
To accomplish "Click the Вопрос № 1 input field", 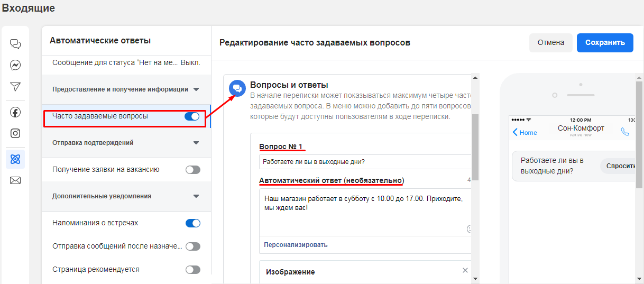I will [x=365, y=162].
